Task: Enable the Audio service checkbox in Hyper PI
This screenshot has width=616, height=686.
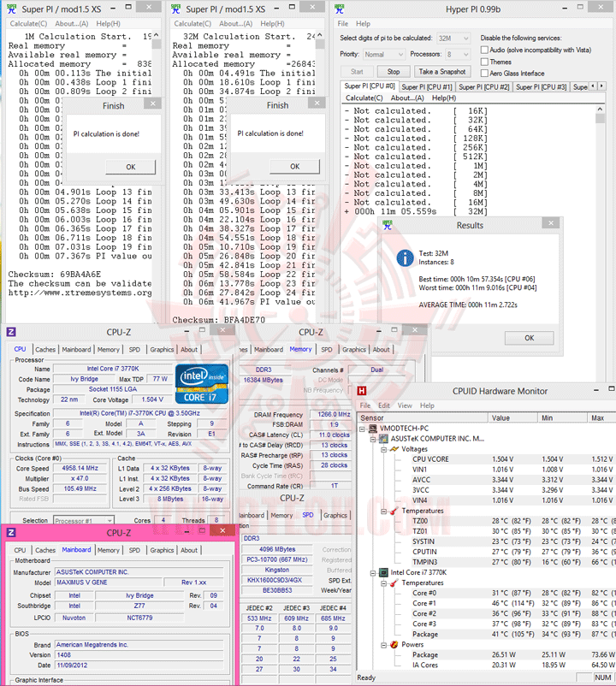Action: (484, 50)
